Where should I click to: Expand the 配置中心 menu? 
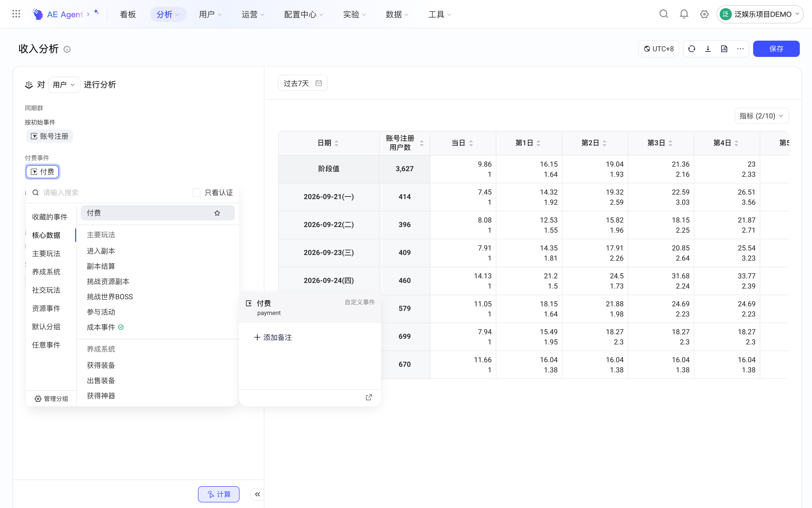click(304, 14)
